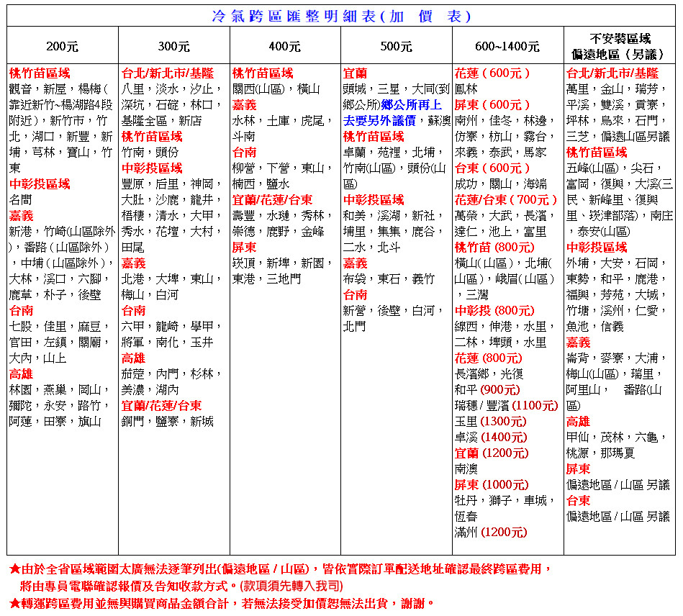The width and height of the screenshot is (683, 616).
Task: Select the 200元 column header
Action: coord(62,47)
